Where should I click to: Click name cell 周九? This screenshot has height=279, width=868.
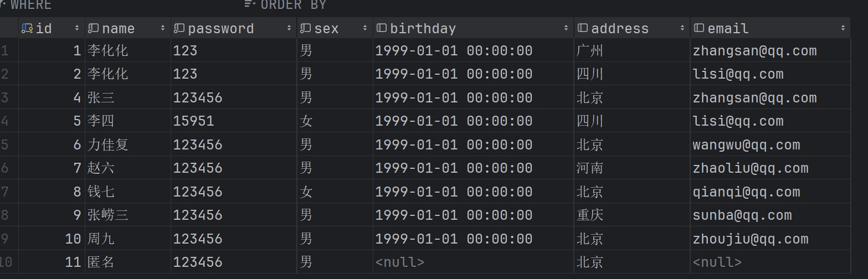click(x=127, y=239)
